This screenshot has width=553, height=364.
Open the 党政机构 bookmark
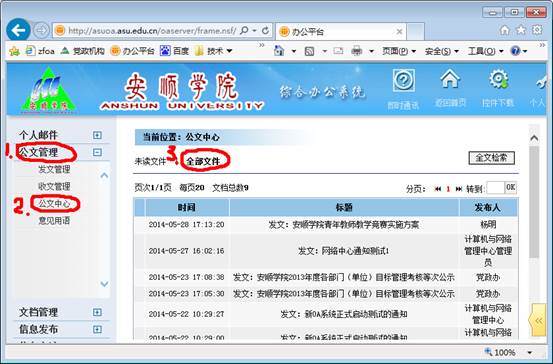pos(83,51)
